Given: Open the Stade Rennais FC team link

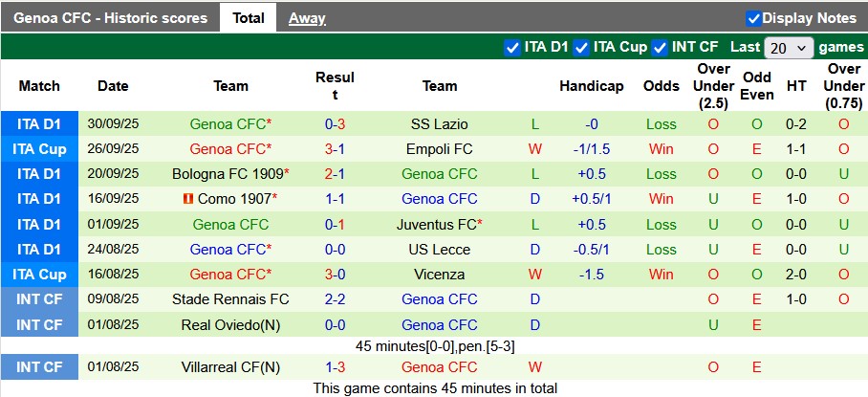Looking at the screenshot, I should pyautogui.click(x=230, y=298).
